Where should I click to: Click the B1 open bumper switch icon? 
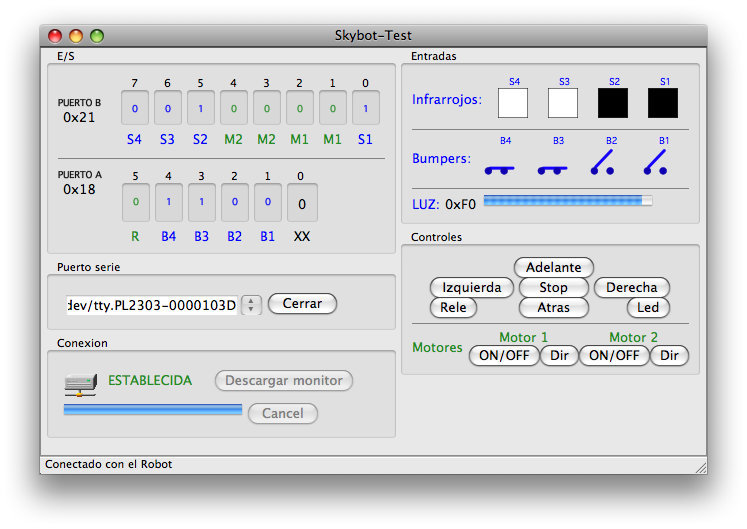click(656, 162)
